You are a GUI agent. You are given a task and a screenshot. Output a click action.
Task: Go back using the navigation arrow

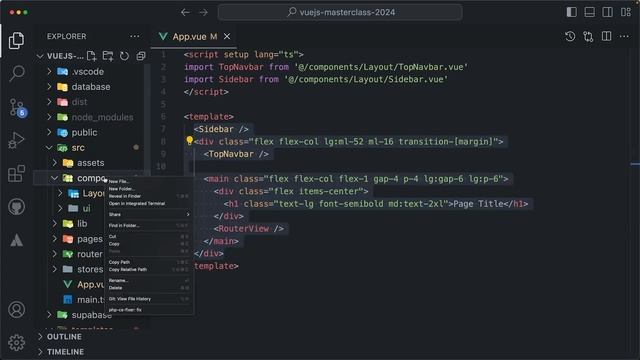click(x=185, y=12)
